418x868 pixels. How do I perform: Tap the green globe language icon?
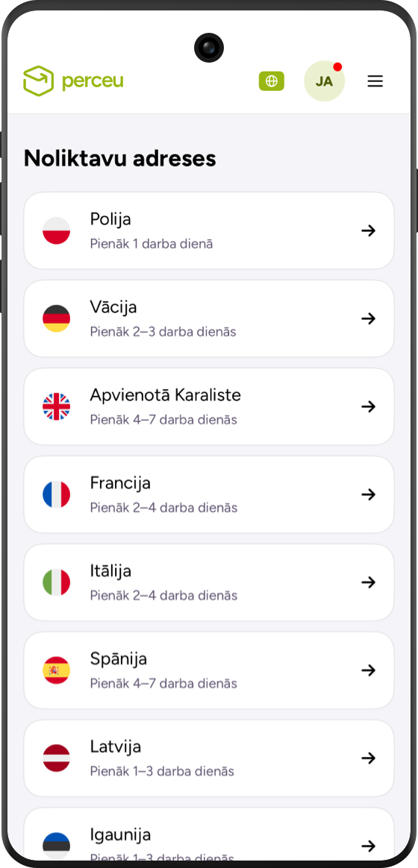click(272, 81)
